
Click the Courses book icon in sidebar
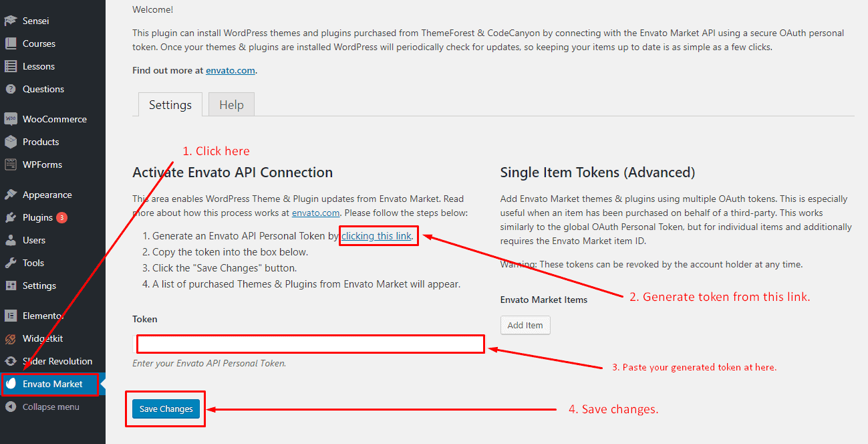(11, 43)
